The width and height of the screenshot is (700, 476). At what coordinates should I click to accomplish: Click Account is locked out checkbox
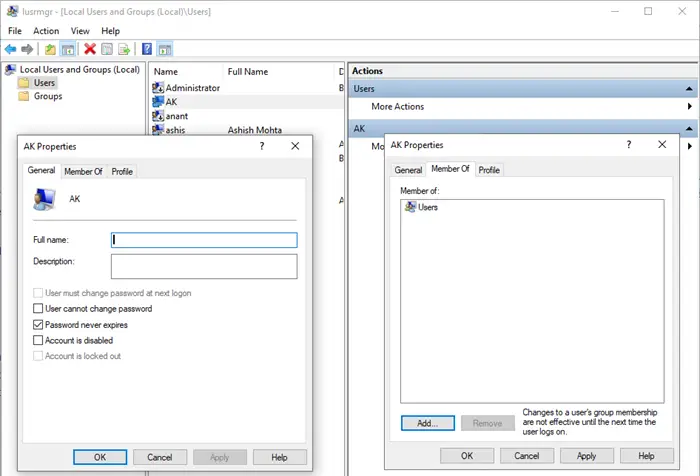[38, 356]
